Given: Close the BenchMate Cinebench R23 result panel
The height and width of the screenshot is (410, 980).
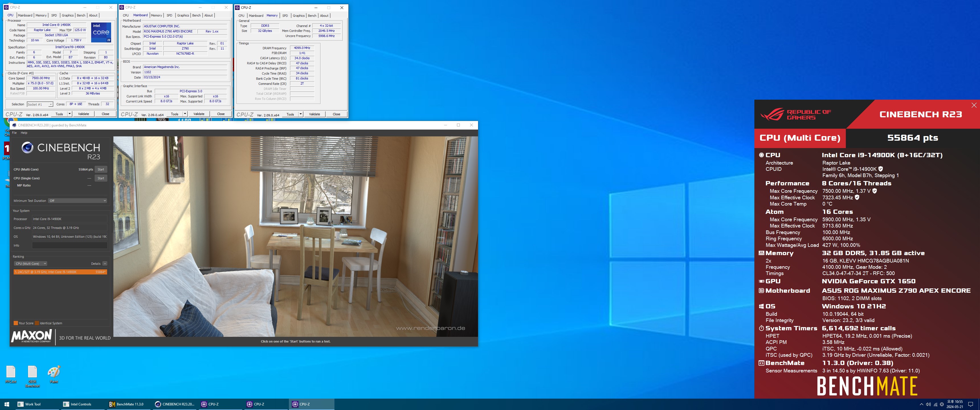Looking at the screenshot, I should pyautogui.click(x=974, y=105).
